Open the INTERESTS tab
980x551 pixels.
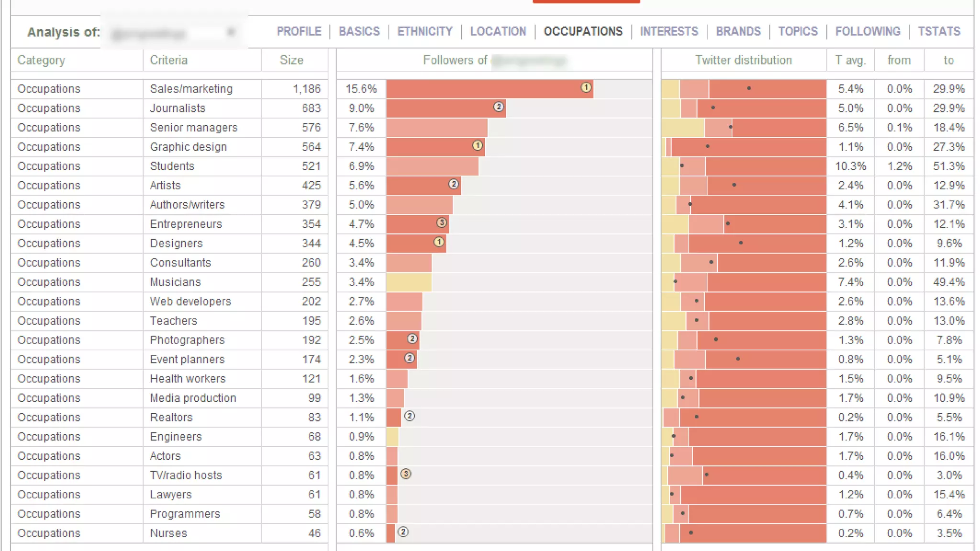pyautogui.click(x=669, y=32)
